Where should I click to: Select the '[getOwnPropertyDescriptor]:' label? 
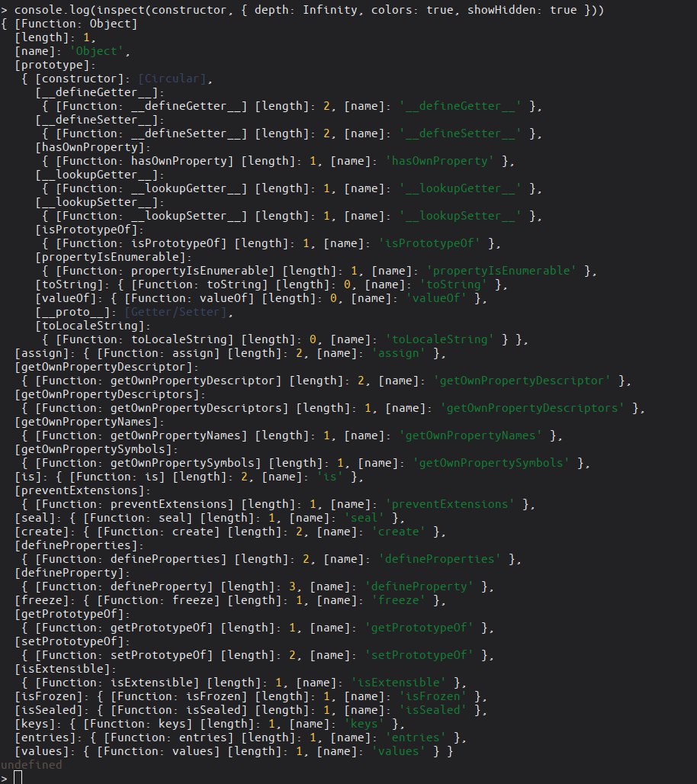pos(107,367)
